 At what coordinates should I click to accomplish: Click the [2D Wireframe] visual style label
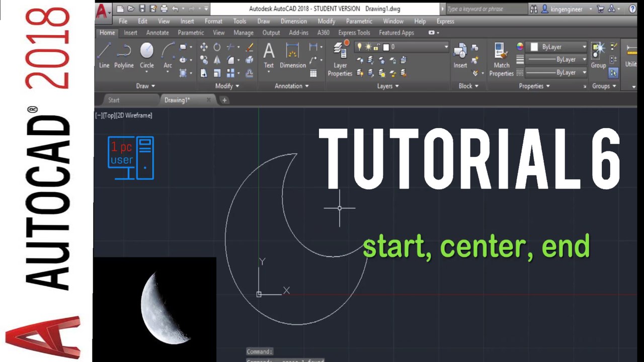pos(134,115)
